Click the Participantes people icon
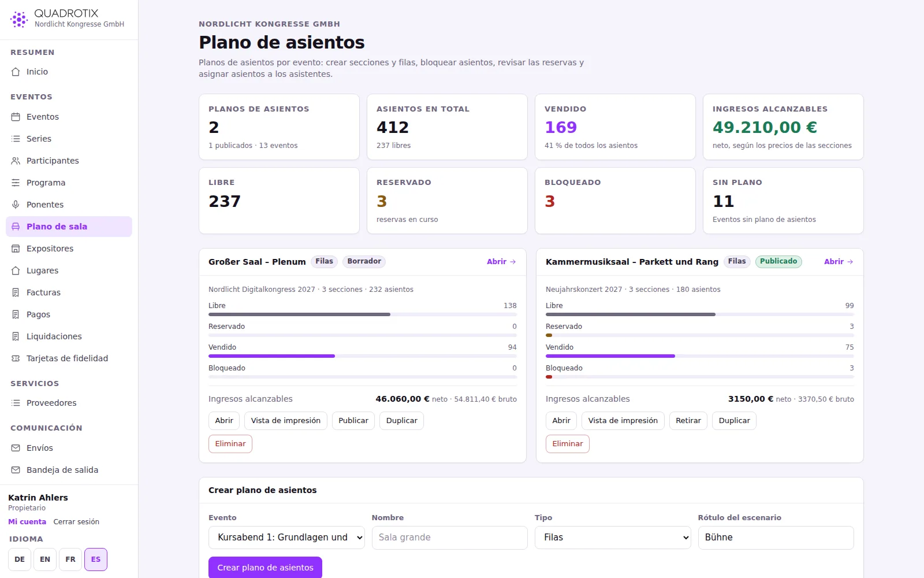This screenshot has height=578, width=924. (16, 161)
